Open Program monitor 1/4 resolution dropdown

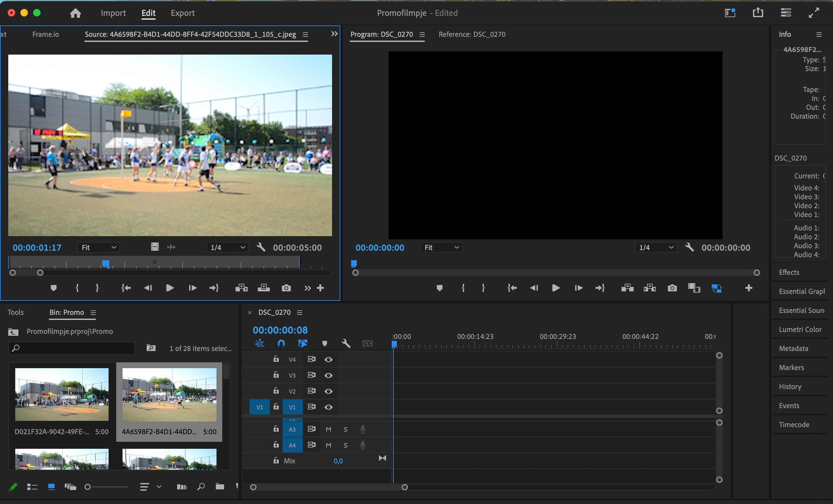tap(656, 248)
